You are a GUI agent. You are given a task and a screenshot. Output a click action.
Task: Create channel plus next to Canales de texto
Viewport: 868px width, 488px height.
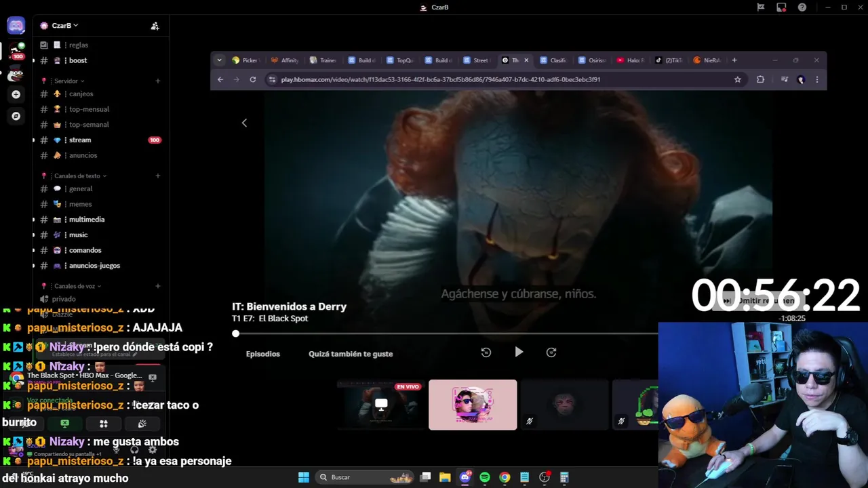tap(158, 176)
